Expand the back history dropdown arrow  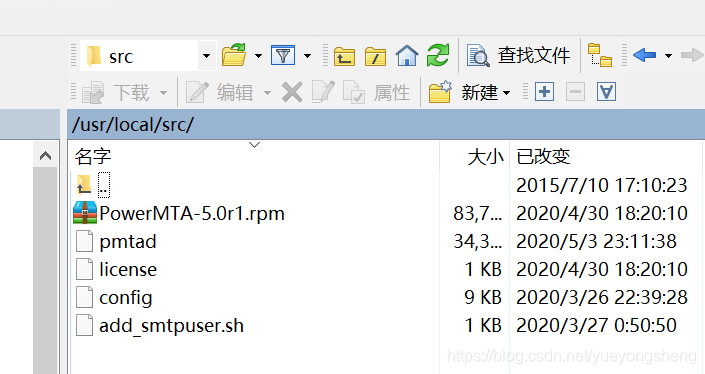(669, 56)
